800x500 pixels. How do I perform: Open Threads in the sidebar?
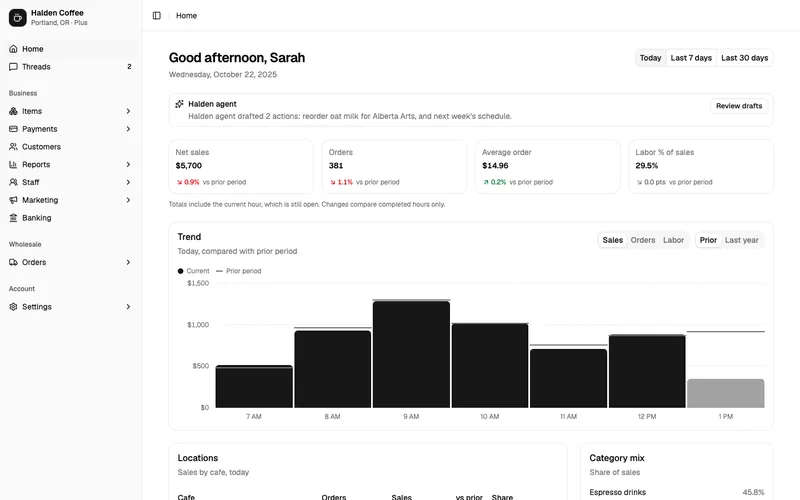[x=71, y=67]
